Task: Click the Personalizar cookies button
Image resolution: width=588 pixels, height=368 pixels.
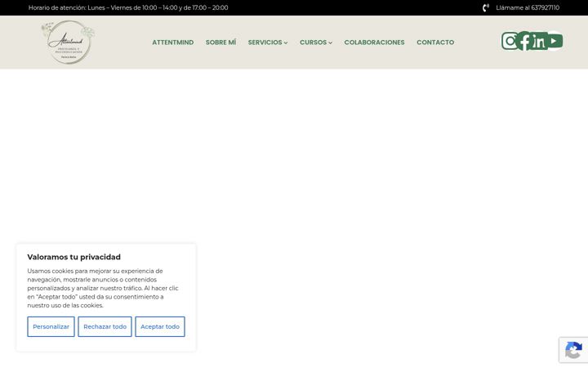Action: 51,326
